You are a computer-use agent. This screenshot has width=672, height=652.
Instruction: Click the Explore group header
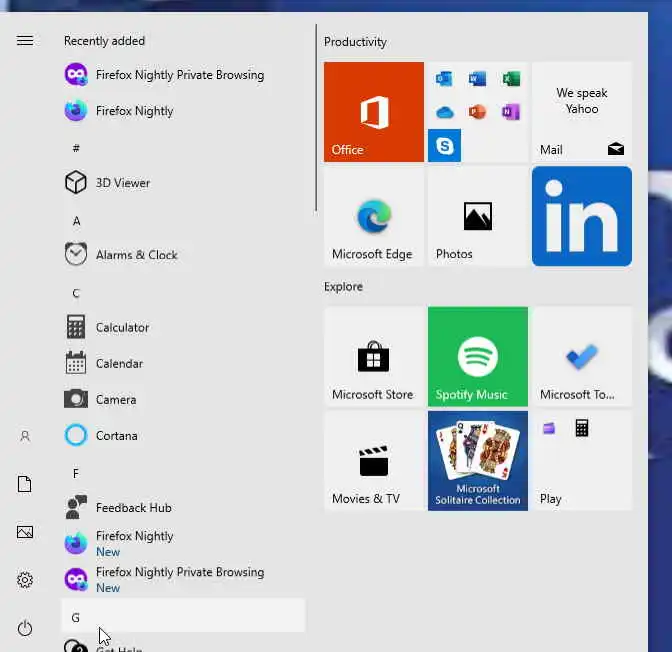(x=343, y=286)
